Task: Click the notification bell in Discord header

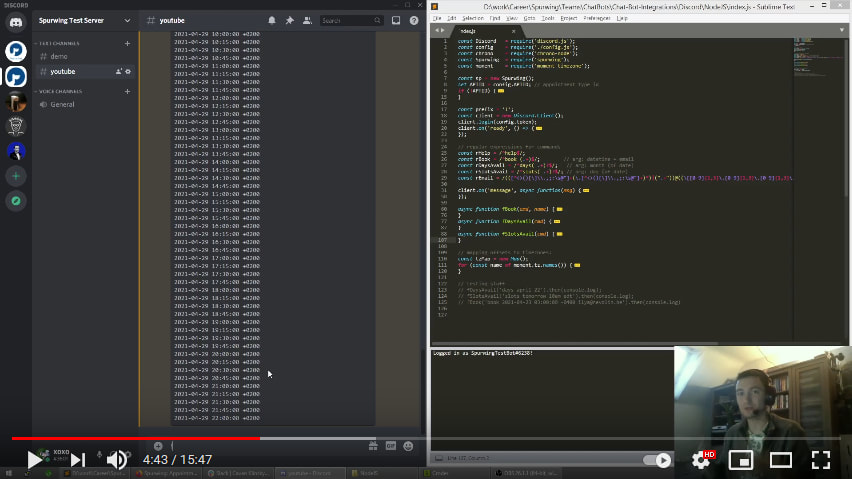Action: (272, 20)
